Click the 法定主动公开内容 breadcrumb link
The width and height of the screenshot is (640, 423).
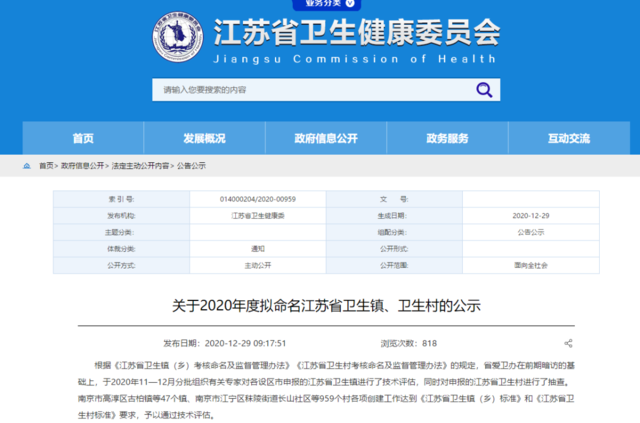pyautogui.click(x=140, y=166)
